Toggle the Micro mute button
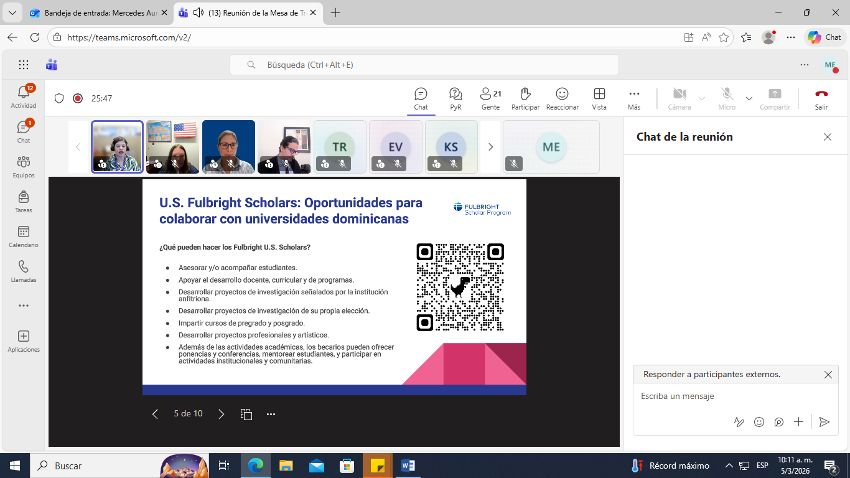 coord(727,97)
